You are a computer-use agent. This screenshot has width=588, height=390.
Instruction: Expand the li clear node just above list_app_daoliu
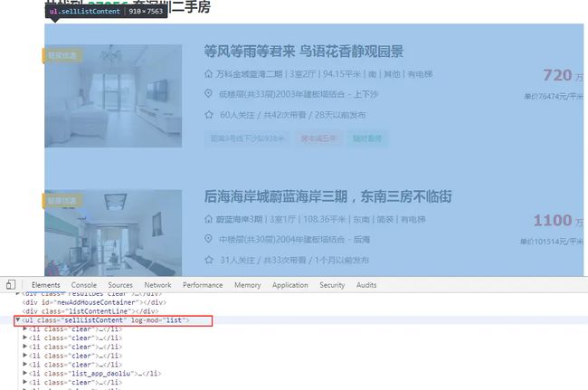(x=24, y=365)
